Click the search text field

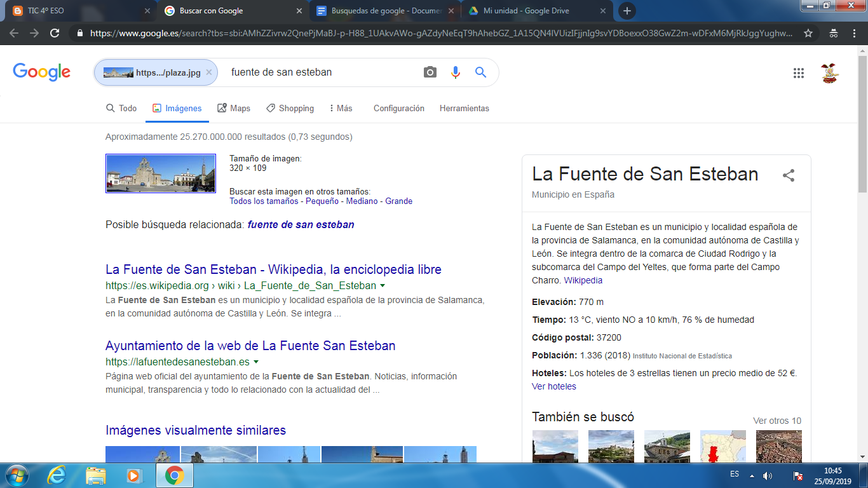321,72
